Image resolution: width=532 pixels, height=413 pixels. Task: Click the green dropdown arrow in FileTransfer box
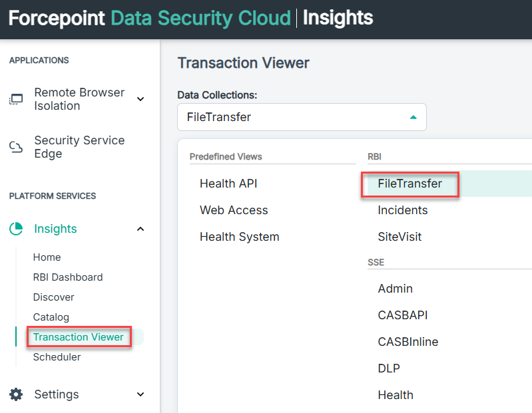(x=413, y=117)
